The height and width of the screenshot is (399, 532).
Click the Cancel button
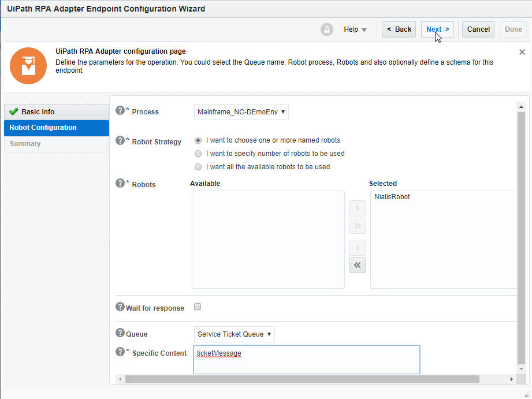(478, 29)
